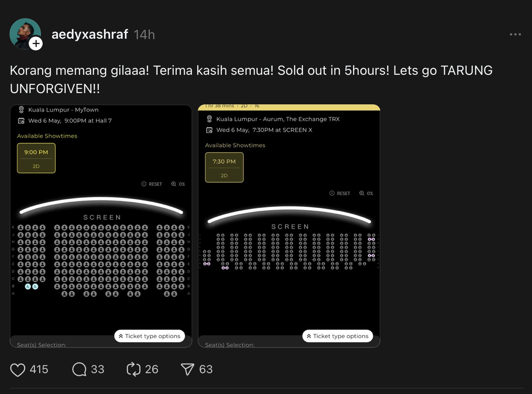This screenshot has width=532, height=394.
Task: Click the share arrow icon
Action: pyautogui.click(x=187, y=369)
